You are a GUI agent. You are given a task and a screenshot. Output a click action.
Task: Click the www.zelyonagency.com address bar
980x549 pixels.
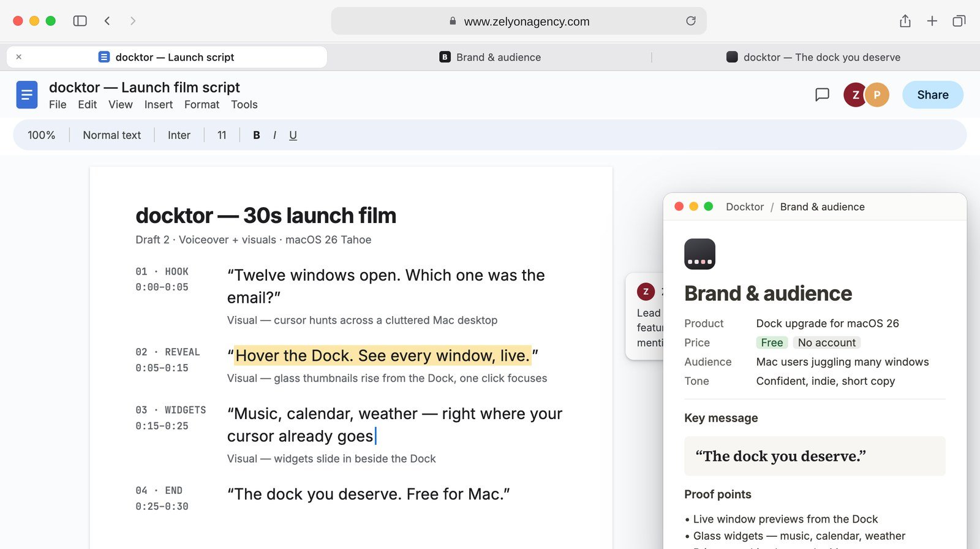[519, 21]
